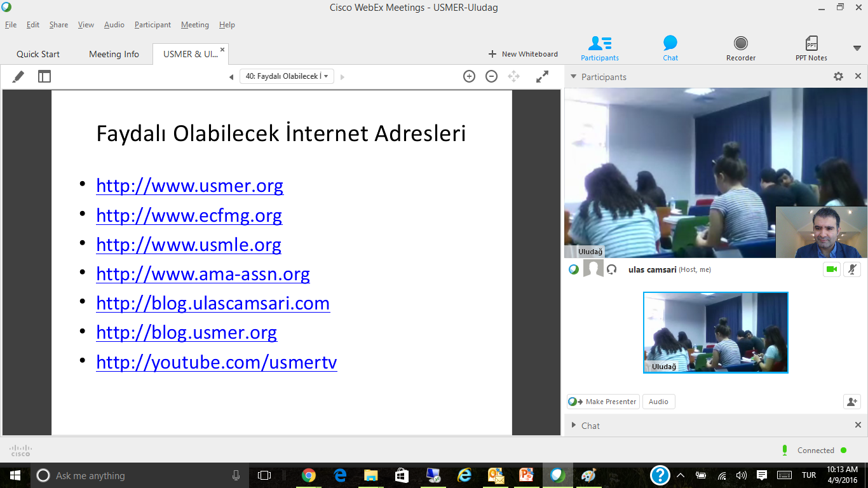Switch slide to full-screen view

542,76
